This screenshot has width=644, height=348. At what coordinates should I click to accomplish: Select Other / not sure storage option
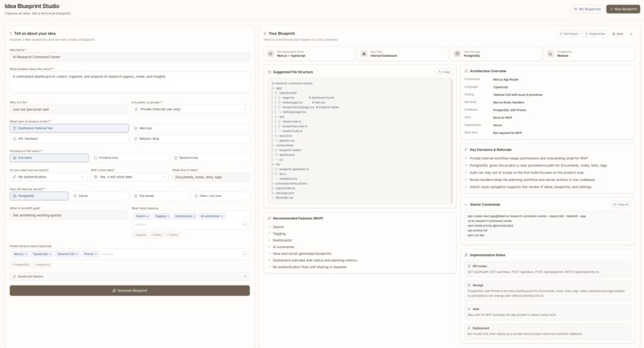click(221, 196)
